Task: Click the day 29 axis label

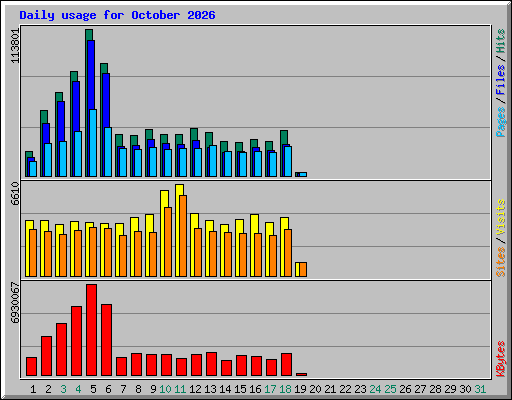Action: (x=450, y=389)
